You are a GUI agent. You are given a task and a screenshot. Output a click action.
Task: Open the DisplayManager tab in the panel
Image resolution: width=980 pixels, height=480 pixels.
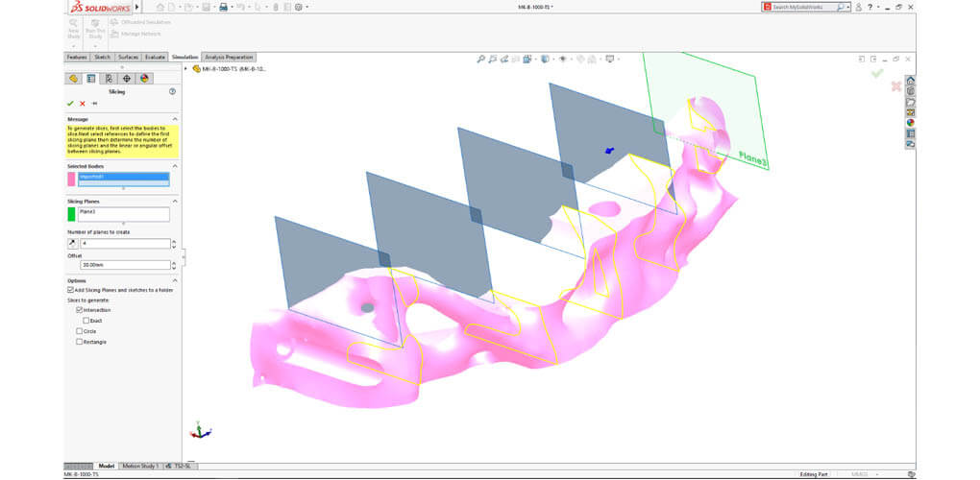pos(144,79)
